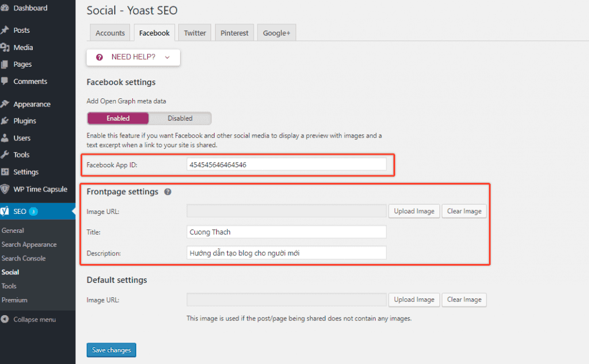Enable Open Graph meta data
The width and height of the screenshot is (589, 364).
118,118
